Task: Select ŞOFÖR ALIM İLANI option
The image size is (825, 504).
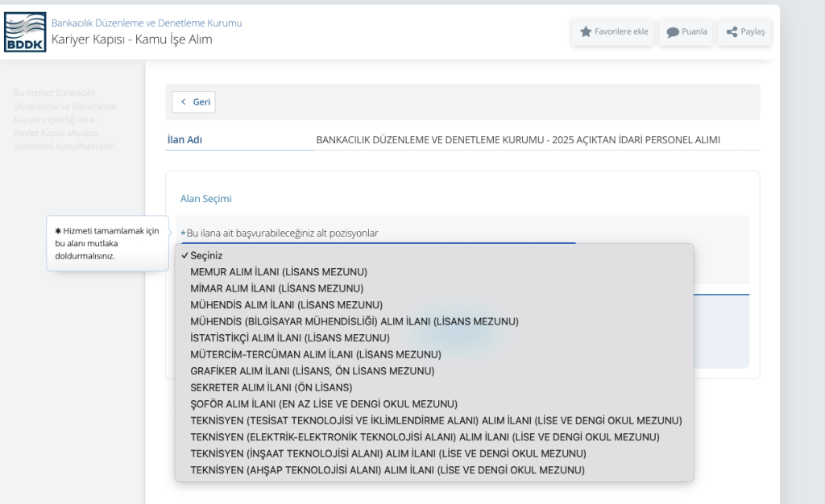Action: tap(323, 404)
